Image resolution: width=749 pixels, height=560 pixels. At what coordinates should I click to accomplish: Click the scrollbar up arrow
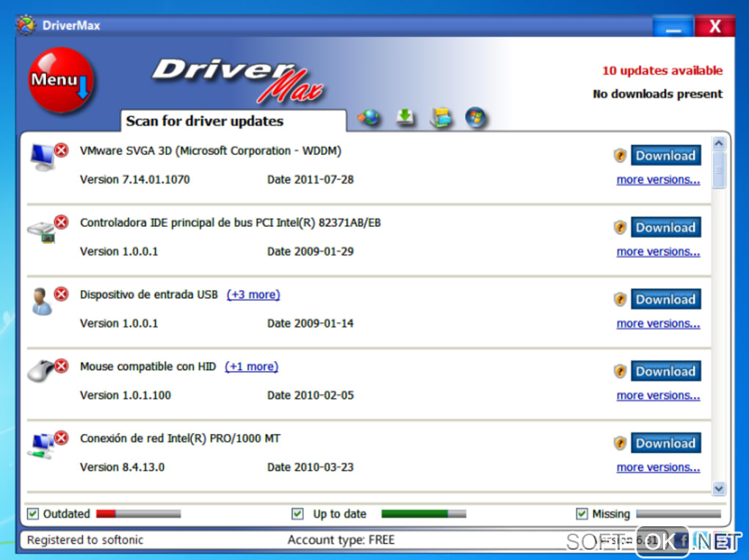pyautogui.click(x=719, y=142)
